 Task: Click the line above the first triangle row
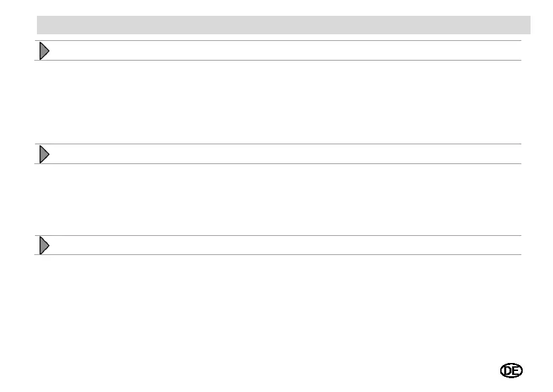[x=278, y=41]
